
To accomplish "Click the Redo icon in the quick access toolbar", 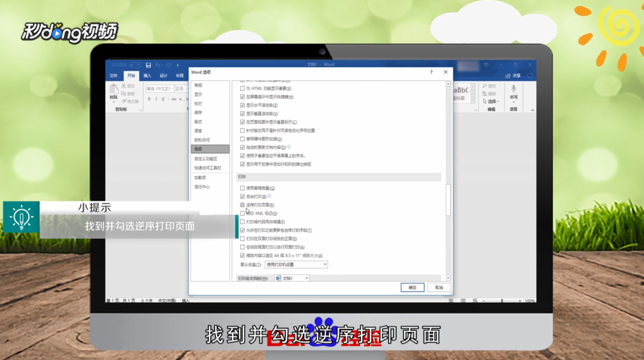I will point(168,65).
